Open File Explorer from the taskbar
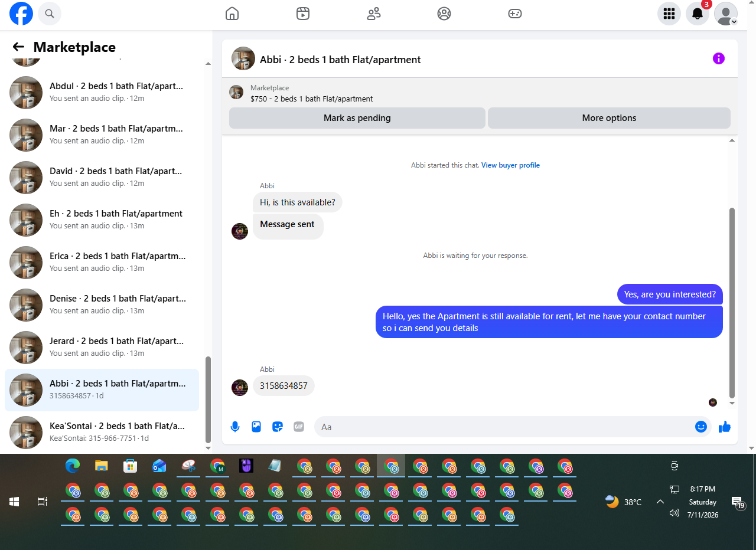The width and height of the screenshot is (756, 550). 102,466
